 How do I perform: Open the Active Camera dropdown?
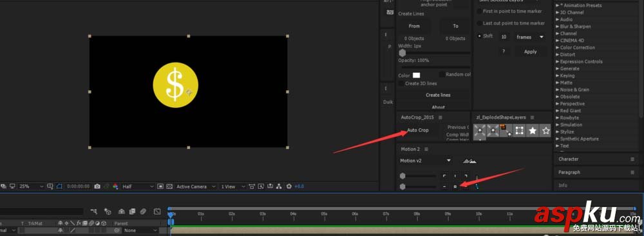pyautogui.click(x=196, y=186)
